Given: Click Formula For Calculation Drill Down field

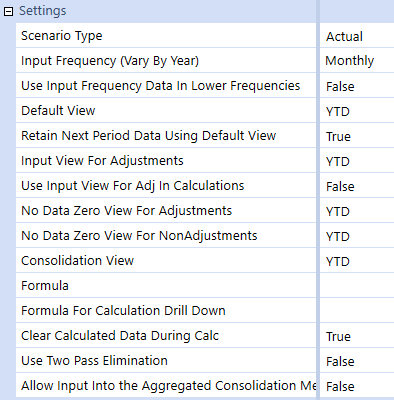Looking at the screenshot, I should pyautogui.click(x=357, y=311).
